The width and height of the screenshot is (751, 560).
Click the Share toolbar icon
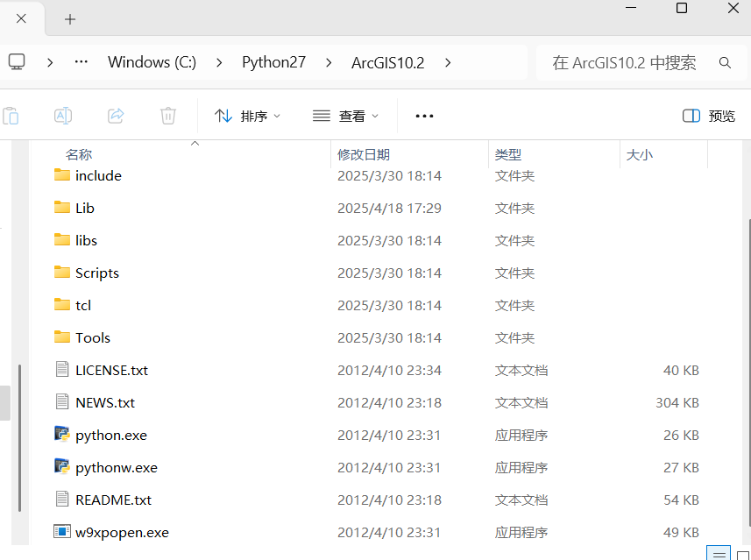tap(116, 116)
